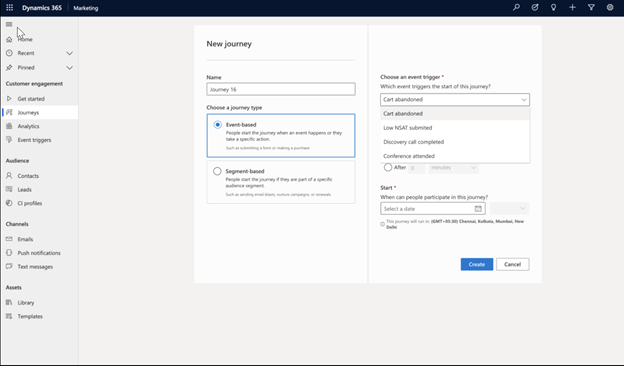Click the Get started play icon
The image size is (624, 366).
[x=9, y=98]
